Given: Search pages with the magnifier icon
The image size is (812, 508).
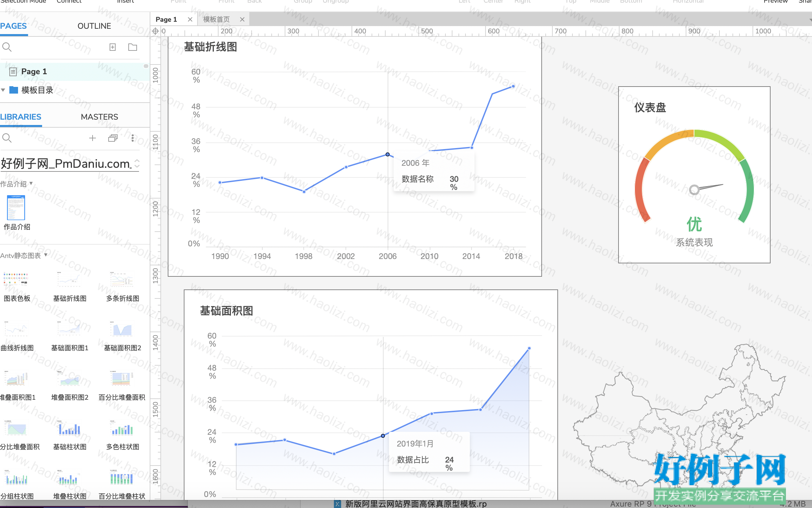Looking at the screenshot, I should pos(7,47).
